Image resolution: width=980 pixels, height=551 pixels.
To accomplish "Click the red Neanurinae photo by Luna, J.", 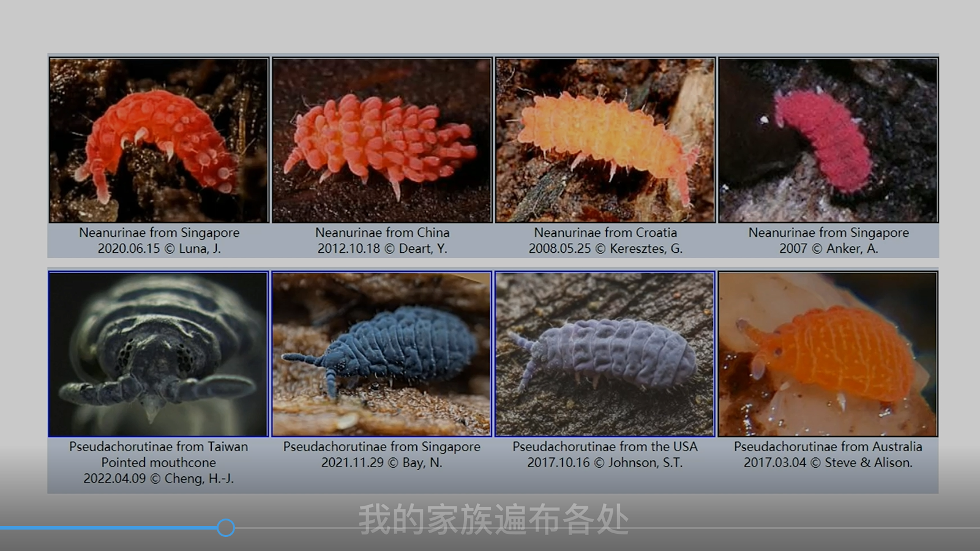I will tap(159, 140).
